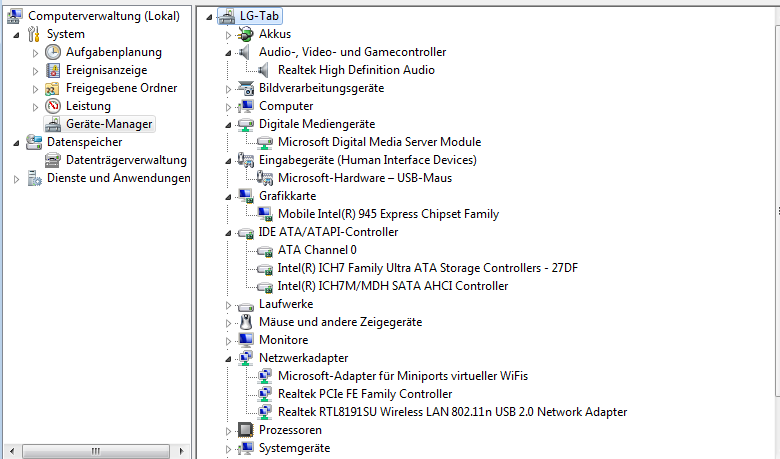The height and width of the screenshot is (459, 780).
Task: Click the Dienste und Anwendungen icon
Action: [x=34, y=178]
